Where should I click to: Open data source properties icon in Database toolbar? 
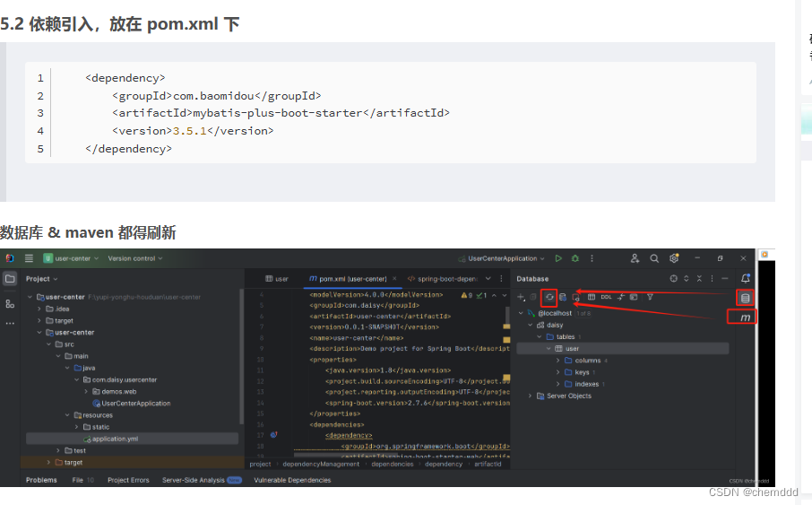click(x=562, y=297)
